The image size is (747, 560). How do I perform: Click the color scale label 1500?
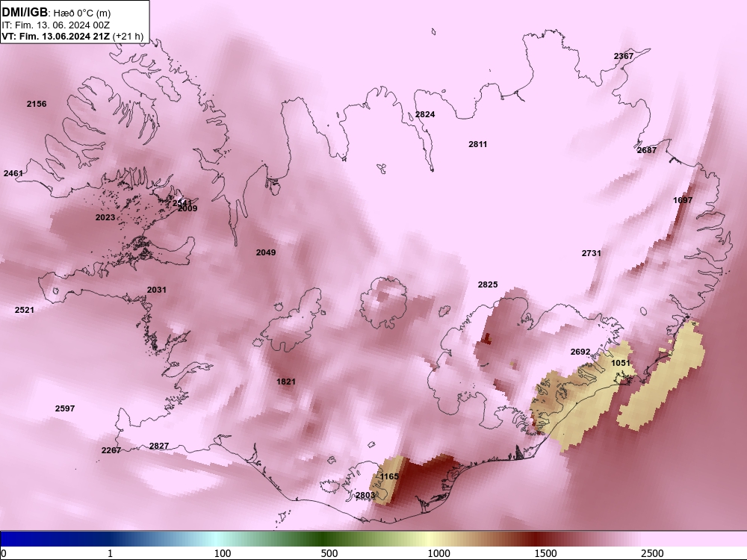pos(545,553)
